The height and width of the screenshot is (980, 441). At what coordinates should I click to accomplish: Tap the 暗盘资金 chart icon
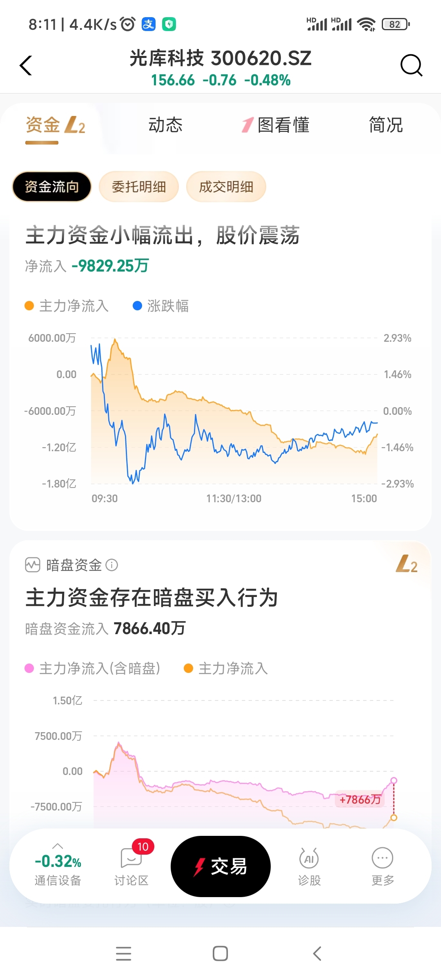(33, 565)
